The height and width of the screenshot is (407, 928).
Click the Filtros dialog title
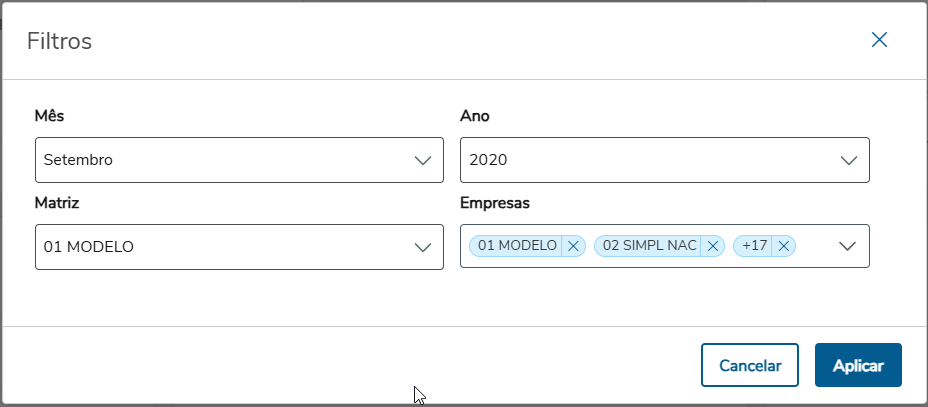point(60,41)
